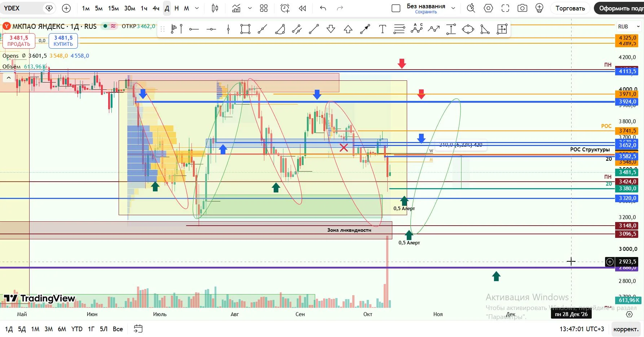Take a chart snapshot with the camera icon
644x337 pixels.
coord(522,8)
